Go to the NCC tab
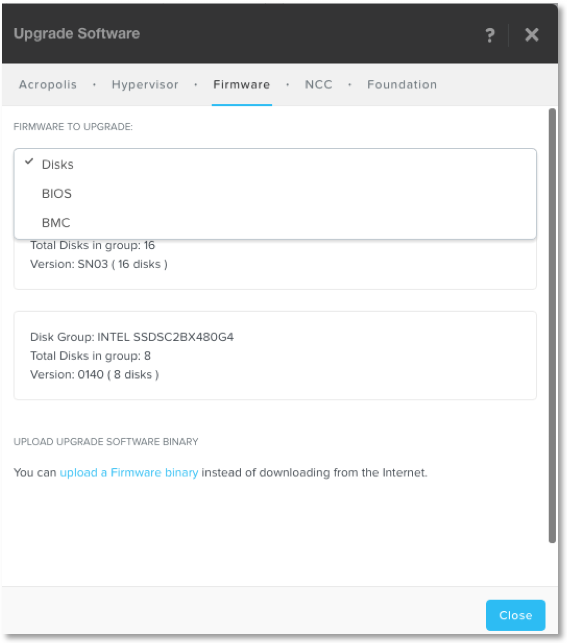This screenshot has height=643, width=567. 319,84
